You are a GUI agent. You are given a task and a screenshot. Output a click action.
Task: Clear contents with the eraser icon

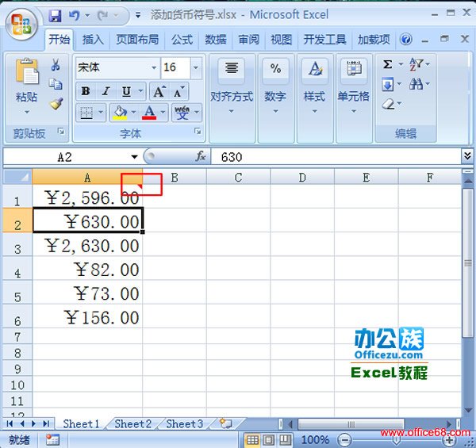(x=388, y=104)
